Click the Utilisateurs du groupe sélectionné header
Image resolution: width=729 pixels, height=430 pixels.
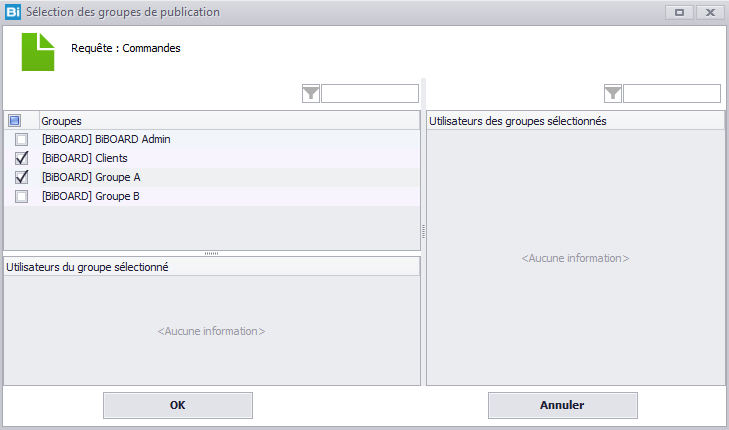click(x=212, y=267)
